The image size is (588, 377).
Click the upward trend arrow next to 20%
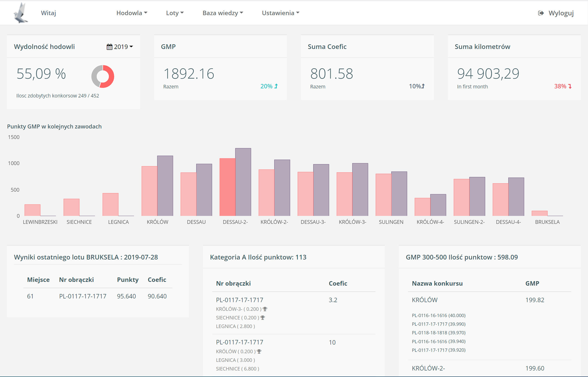(276, 86)
